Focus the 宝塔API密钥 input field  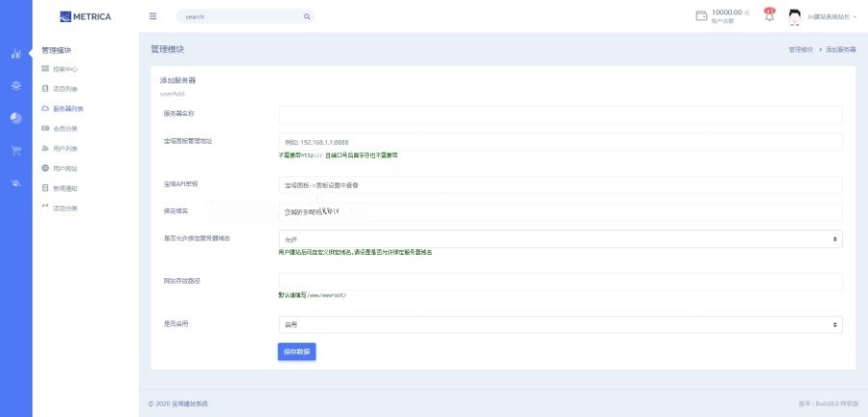pyautogui.click(x=560, y=185)
